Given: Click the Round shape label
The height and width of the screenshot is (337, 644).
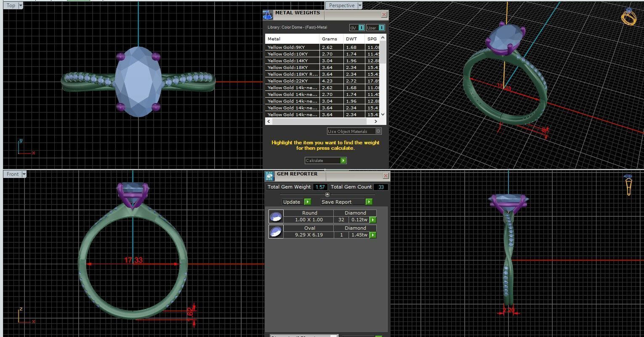Looking at the screenshot, I should 309,213.
